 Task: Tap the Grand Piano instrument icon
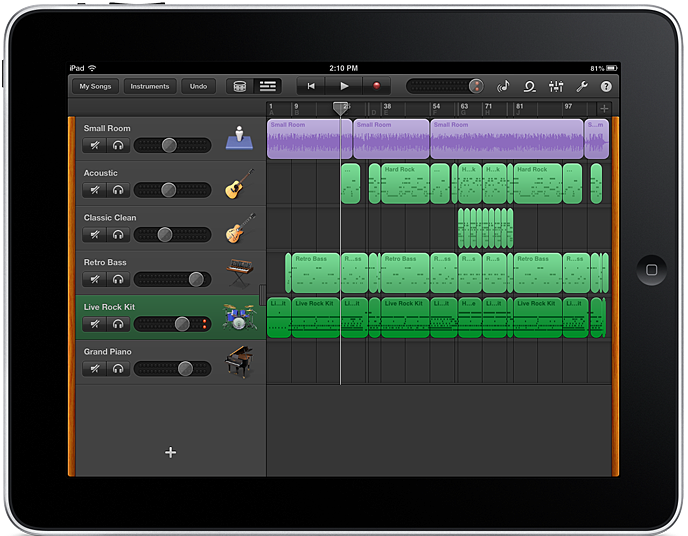[239, 362]
